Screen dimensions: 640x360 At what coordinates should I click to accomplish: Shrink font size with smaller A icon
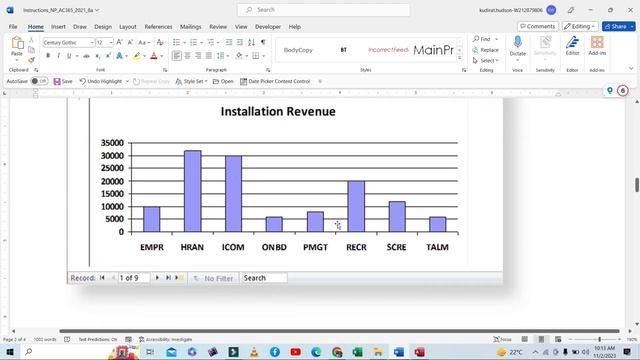(130, 42)
